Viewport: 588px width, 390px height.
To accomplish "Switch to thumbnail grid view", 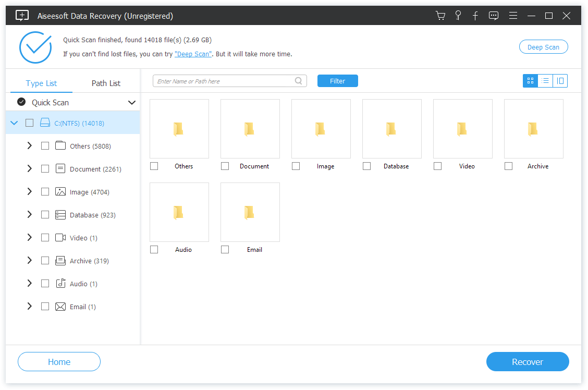I will pyautogui.click(x=530, y=81).
